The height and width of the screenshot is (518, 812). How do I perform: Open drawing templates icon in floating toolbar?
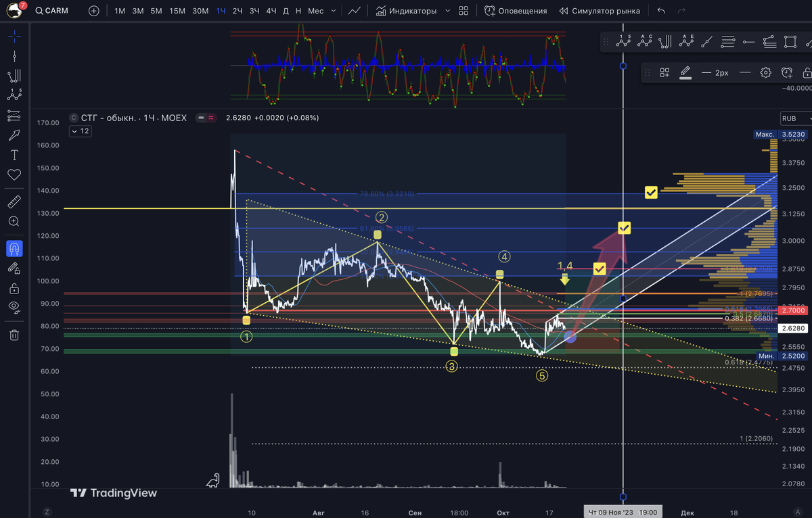[x=664, y=72]
